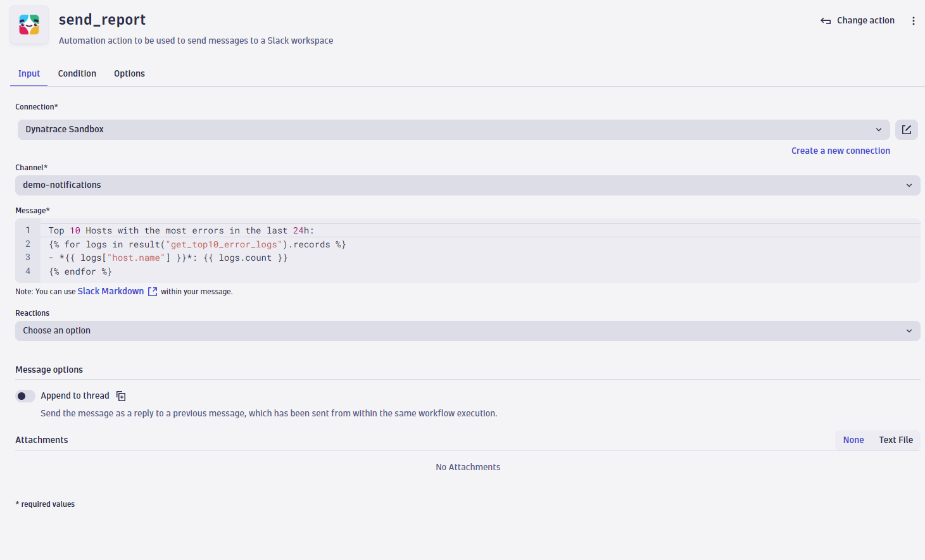925x560 pixels.
Task: Click the endfor line in message editor
Action: click(80, 272)
